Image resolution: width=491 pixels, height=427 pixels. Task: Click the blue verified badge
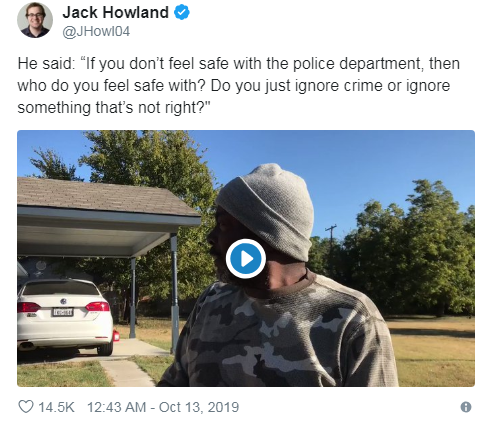(182, 12)
